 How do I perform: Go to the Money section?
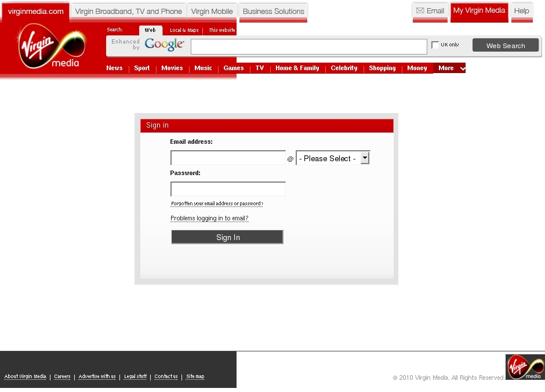click(x=417, y=68)
